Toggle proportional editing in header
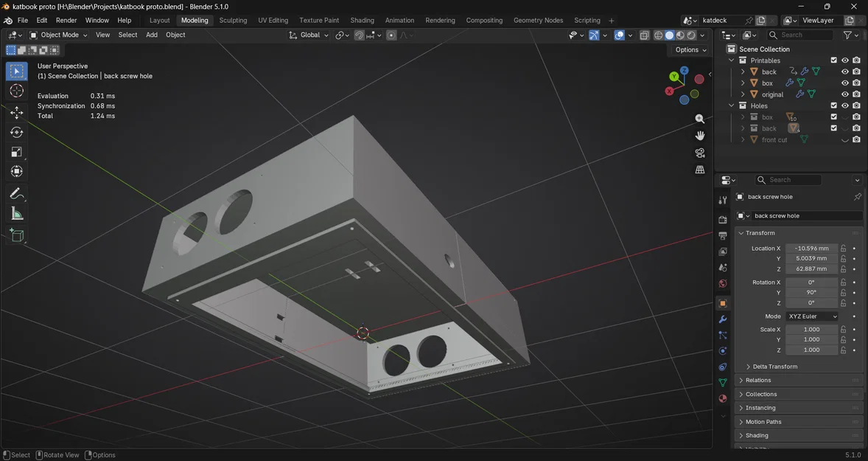868x461 pixels. click(x=391, y=35)
